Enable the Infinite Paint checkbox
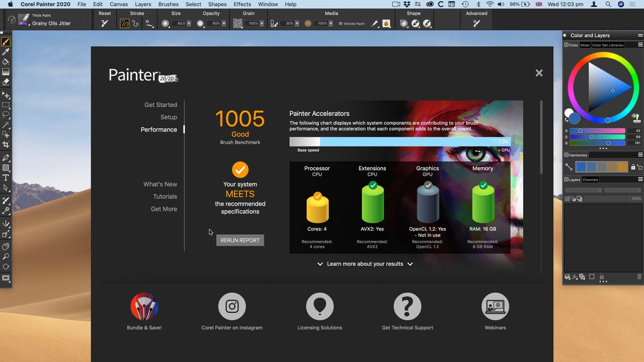Viewport: 644px width, 362px height. 340,23
